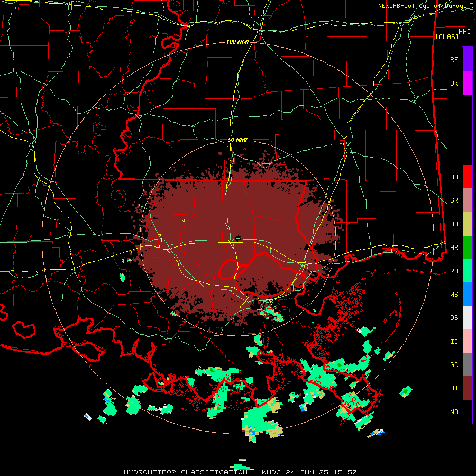
Task: Click the 100 NMI range ring label
Action: [237, 42]
